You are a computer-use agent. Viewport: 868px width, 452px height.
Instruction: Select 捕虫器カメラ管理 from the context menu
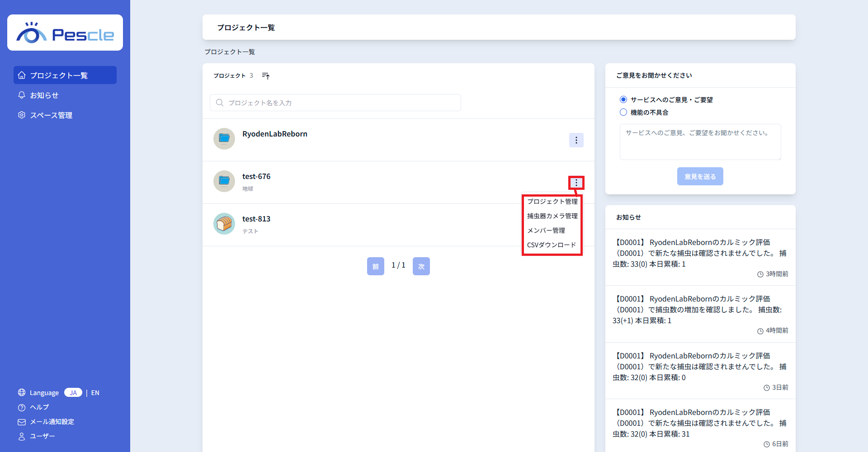coord(552,216)
